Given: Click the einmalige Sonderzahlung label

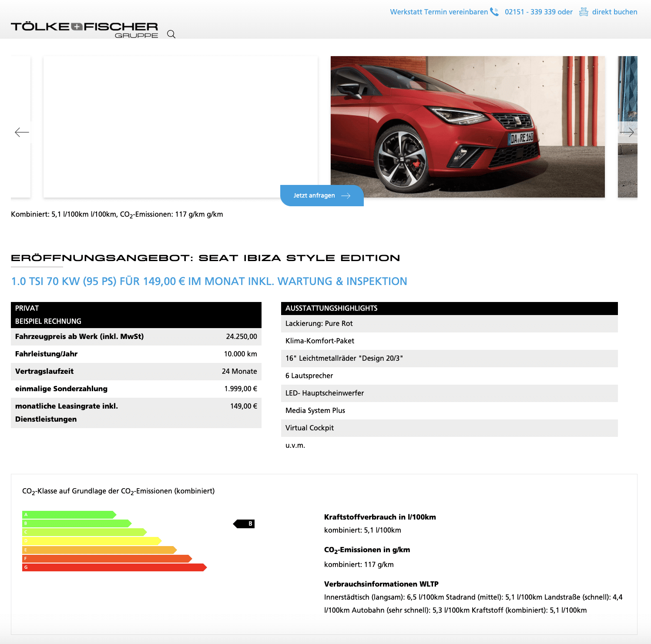Looking at the screenshot, I should (x=61, y=389).
